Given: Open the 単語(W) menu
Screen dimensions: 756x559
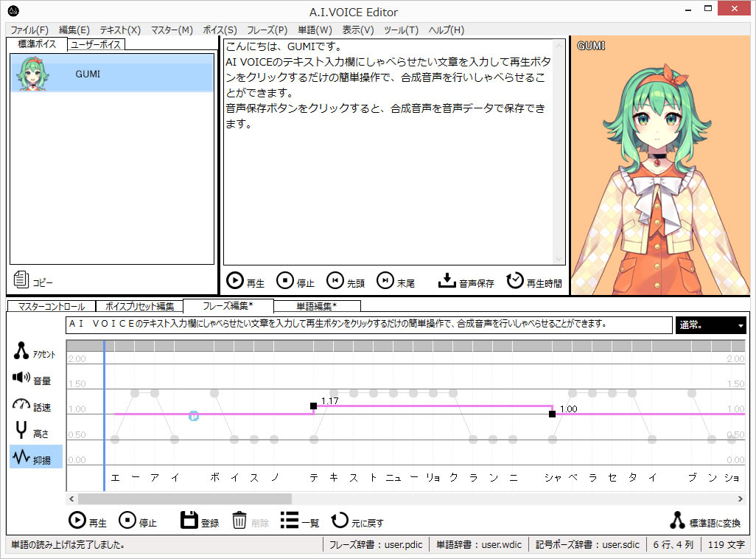Looking at the screenshot, I should tap(315, 30).
